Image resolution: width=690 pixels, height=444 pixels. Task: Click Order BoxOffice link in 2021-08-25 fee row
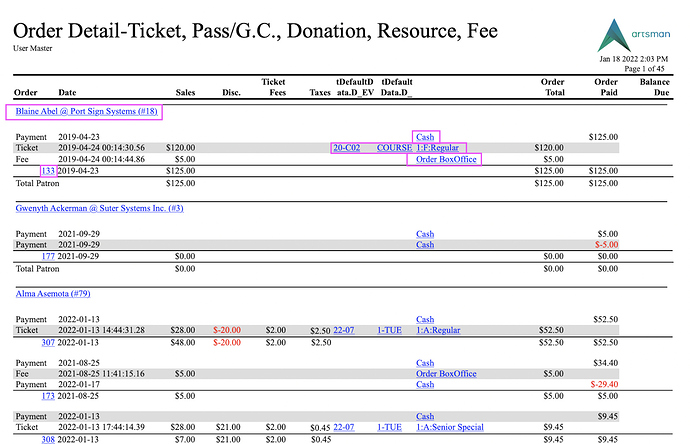(x=446, y=374)
